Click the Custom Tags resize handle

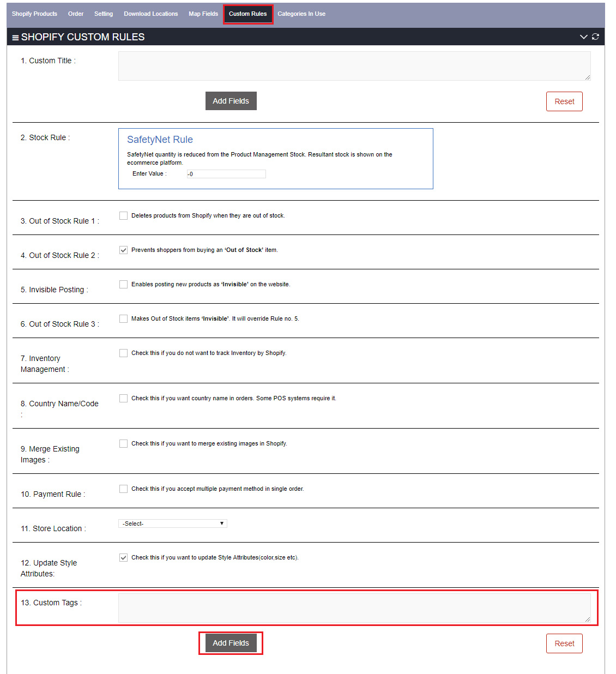tap(588, 619)
